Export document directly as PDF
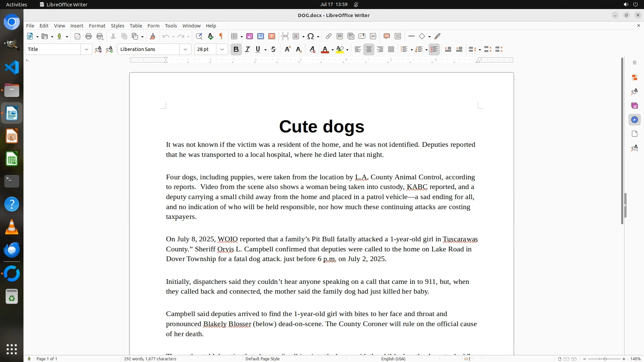This screenshot has height=362, width=644. click(x=77, y=37)
